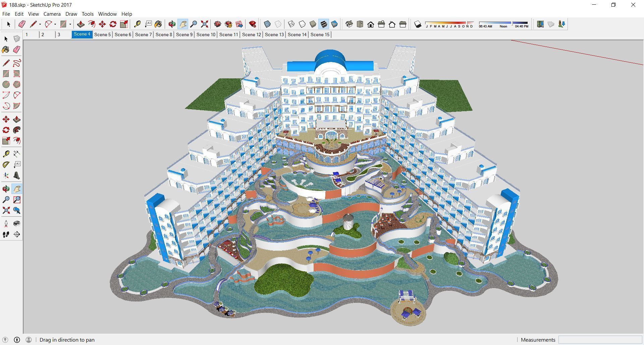This screenshot has height=345, width=644.
Task: Open the 3D Warehouse models icon
Action: [x=218, y=24]
